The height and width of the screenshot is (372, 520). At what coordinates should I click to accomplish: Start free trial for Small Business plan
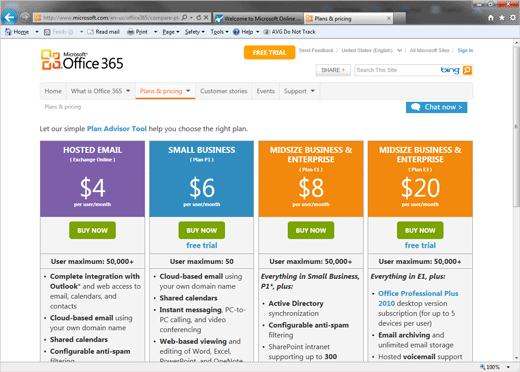[x=202, y=245]
